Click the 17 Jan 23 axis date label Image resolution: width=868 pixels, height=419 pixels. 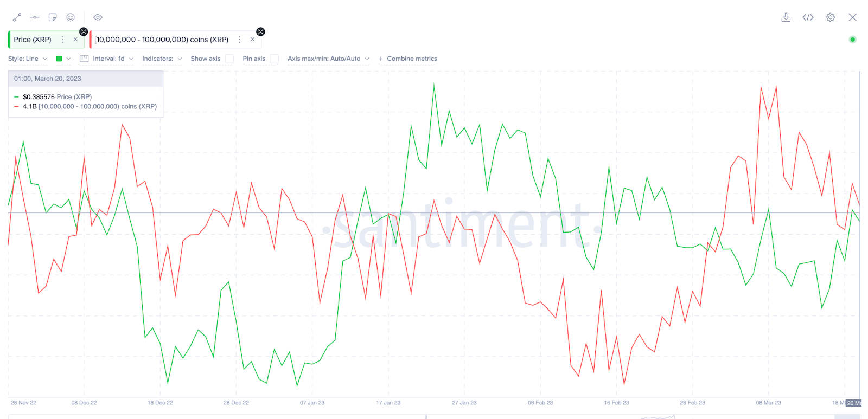pyautogui.click(x=388, y=403)
